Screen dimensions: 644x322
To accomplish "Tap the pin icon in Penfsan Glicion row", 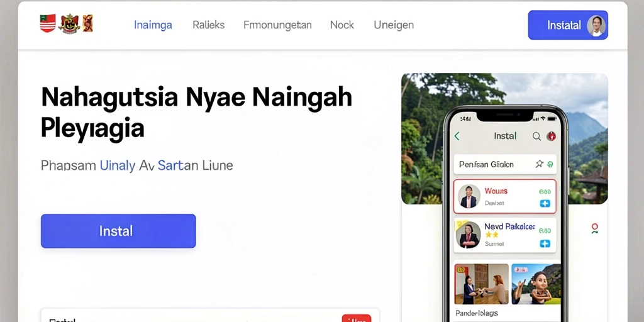I will [x=540, y=164].
